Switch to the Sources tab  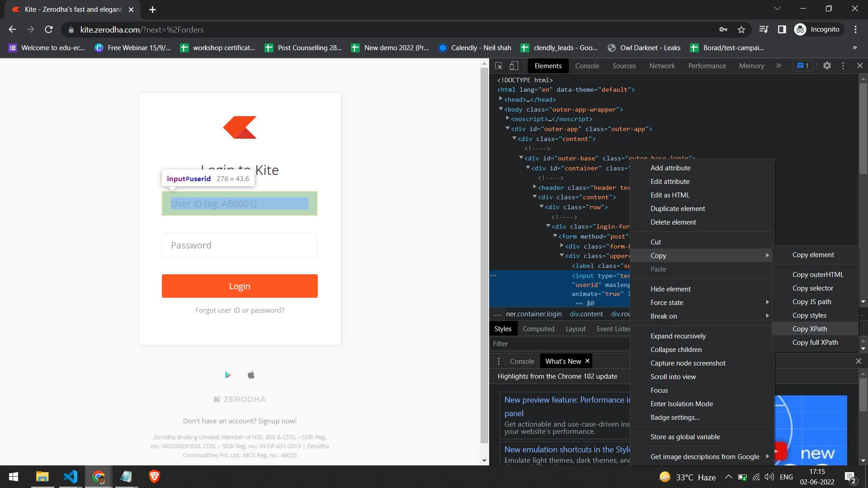click(624, 66)
